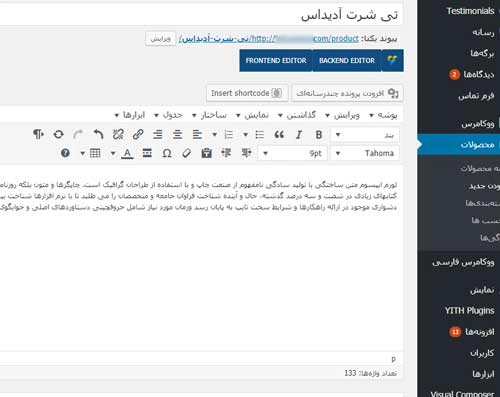
Task: Insert special character omega icon
Action: click(x=167, y=153)
